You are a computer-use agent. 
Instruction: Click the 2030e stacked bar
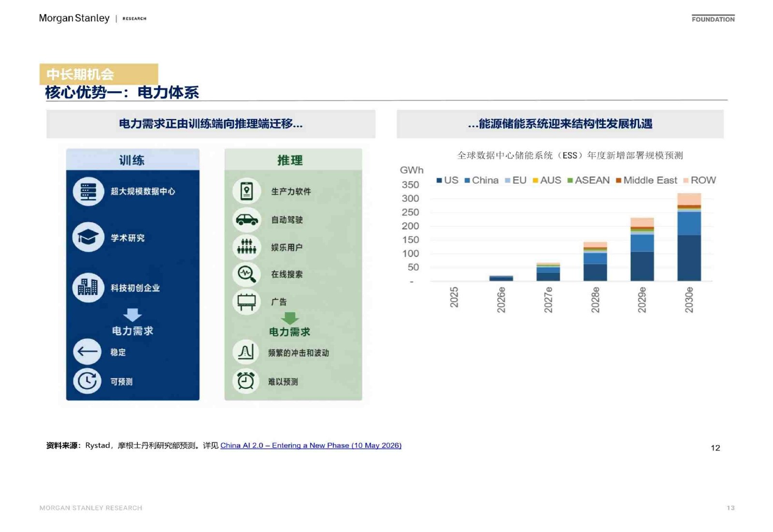(689, 237)
